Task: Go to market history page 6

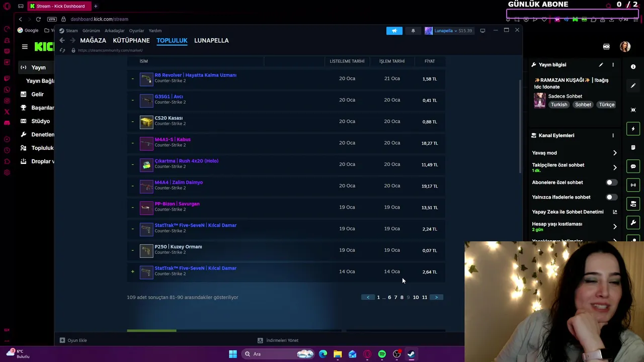Action: pos(389,297)
